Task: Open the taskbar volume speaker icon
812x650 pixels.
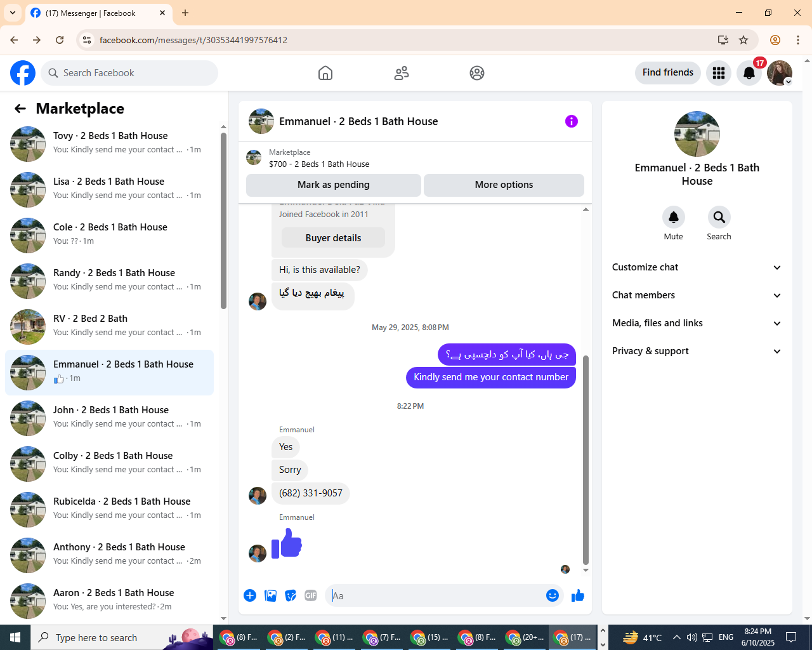Action: (x=692, y=637)
